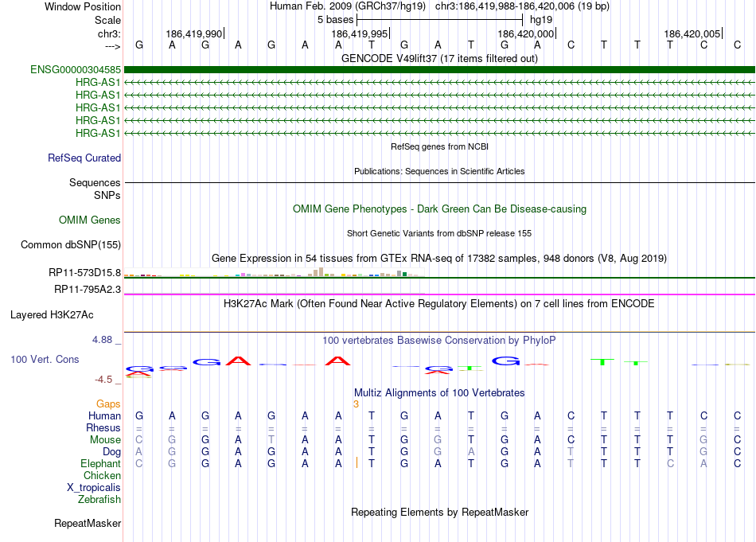Viewport: 756px width, 542px height.
Task: Click the orange insertion bar in Elephant row
Action: click(357, 463)
